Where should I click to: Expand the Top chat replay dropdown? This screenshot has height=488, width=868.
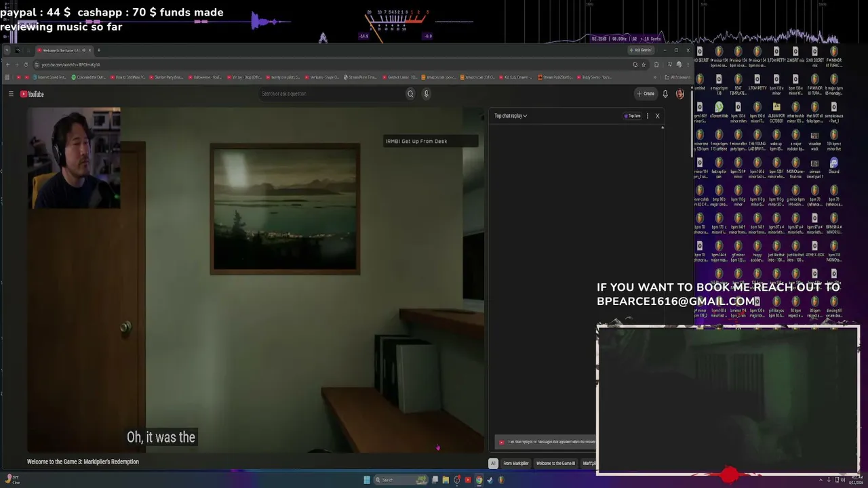(511, 116)
